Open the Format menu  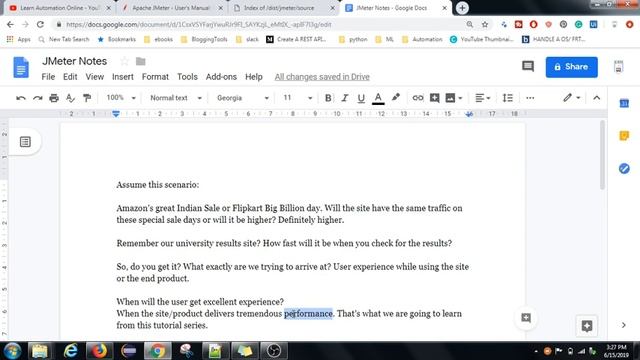click(155, 77)
